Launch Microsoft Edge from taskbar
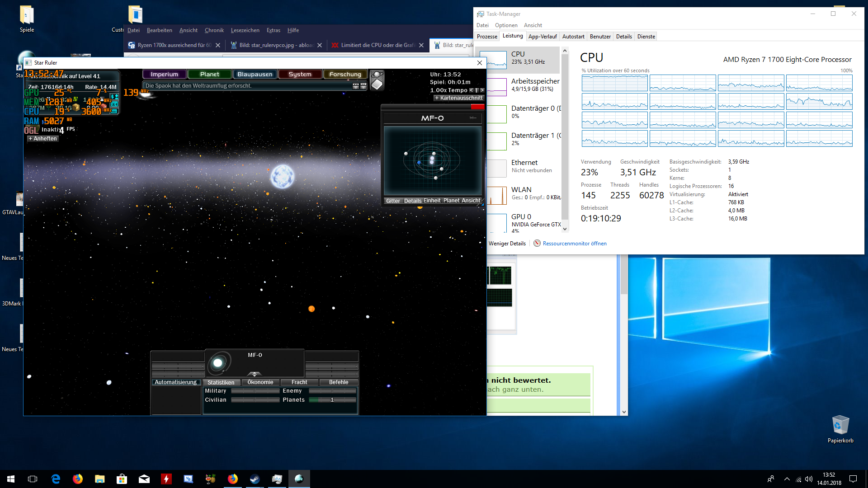 coord(56,479)
